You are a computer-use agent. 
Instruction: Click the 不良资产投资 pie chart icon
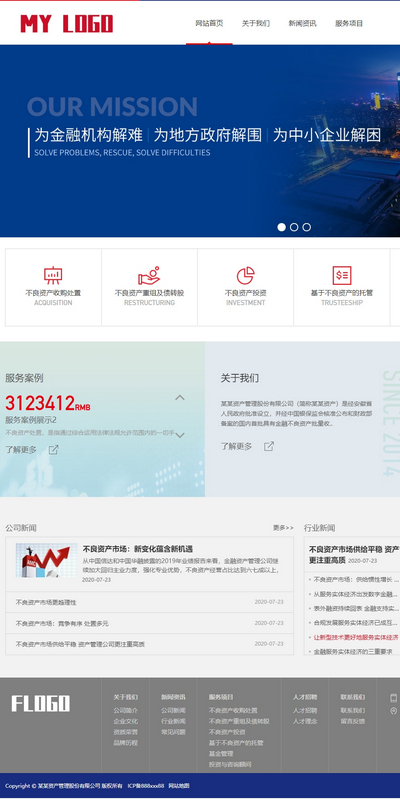[245, 276]
